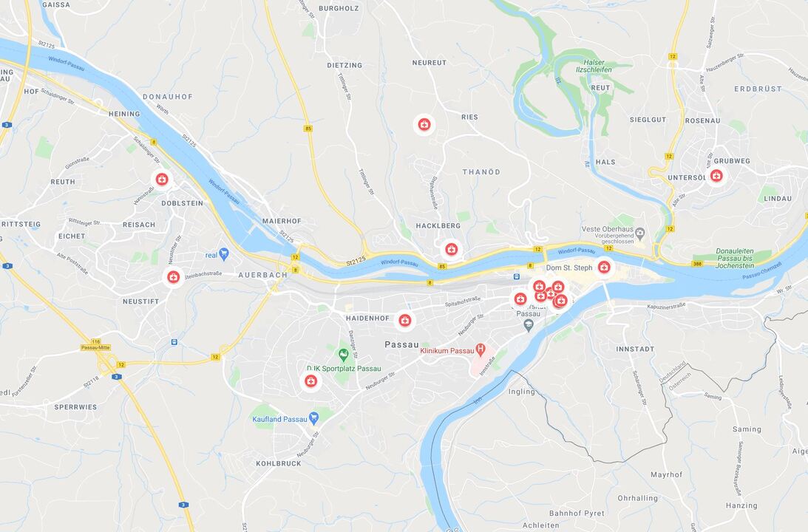This screenshot has width=808, height=532.
Task: Open medical marker near DJK Sportplatz Passau
Action: tap(310, 381)
